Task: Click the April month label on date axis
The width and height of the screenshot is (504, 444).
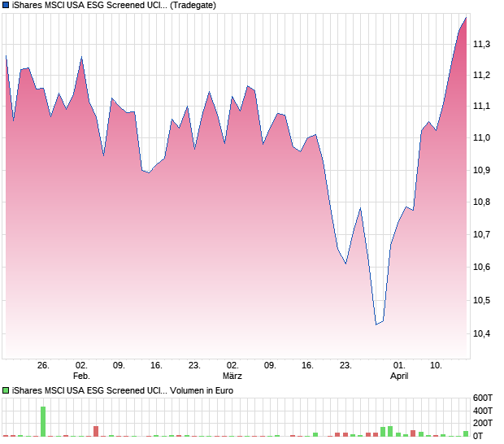Action: tap(398, 376)
